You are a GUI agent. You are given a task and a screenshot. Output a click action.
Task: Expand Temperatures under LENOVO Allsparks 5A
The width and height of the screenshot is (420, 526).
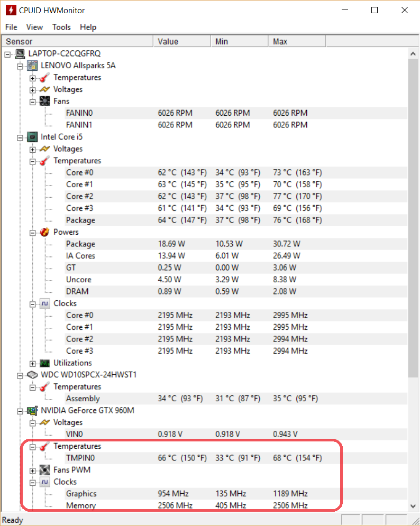pyautogui.click(x=33, y=78)
